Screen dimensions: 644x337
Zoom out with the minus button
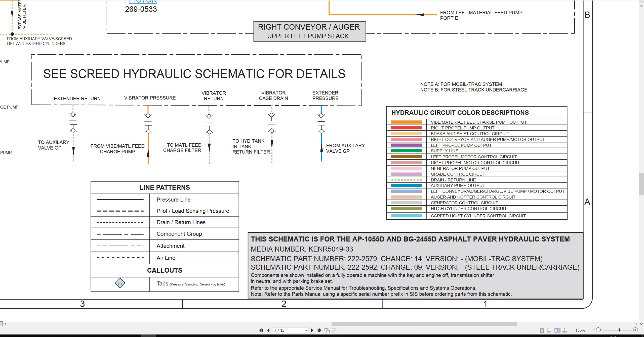tap(598, 330)
